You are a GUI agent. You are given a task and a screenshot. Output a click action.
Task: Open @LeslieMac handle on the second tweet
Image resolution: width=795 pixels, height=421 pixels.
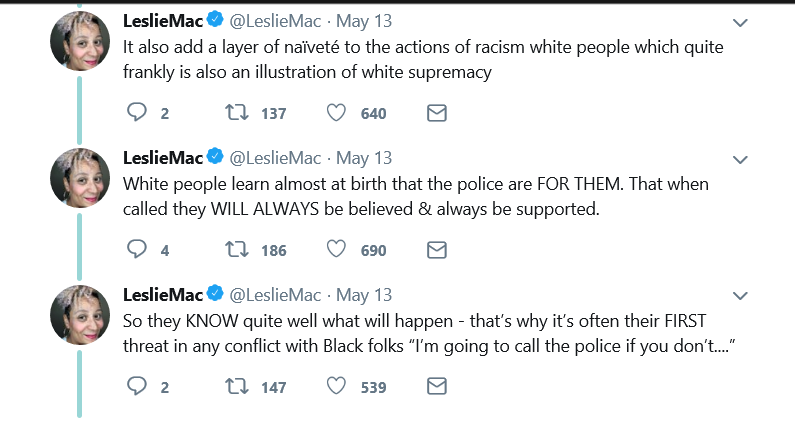(276, 158)
